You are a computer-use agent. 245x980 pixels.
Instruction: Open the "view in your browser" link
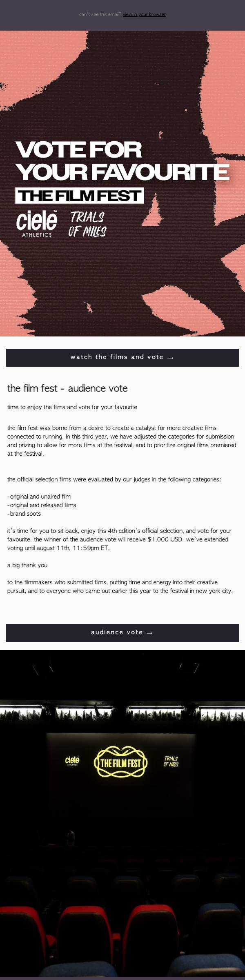click(x=144, y=14)
